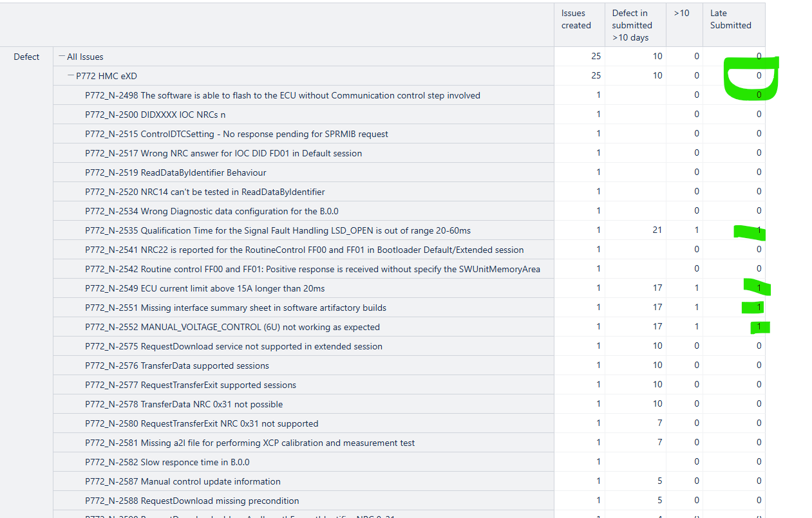The width and height of the screenshot is (812, 518).
Task: Open P772_N-2552 MANUAL_VOLTAGE_CONTROL issue
Action: pos(232,327)
